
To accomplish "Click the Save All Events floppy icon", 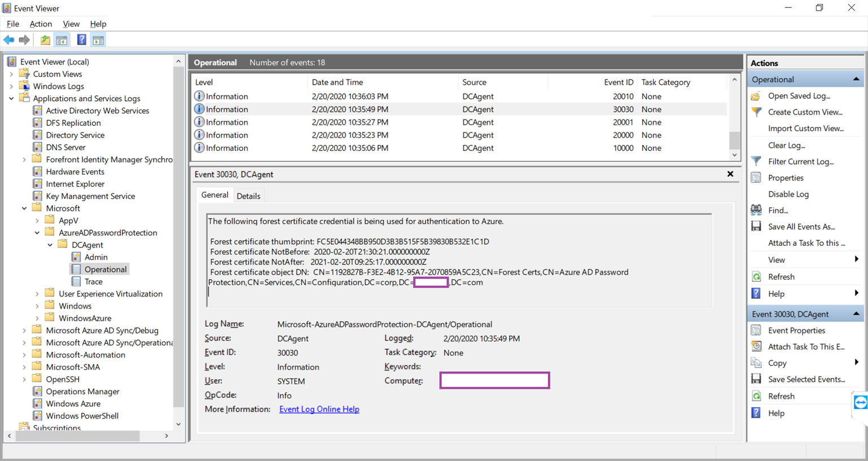I will tap(756, 227).
